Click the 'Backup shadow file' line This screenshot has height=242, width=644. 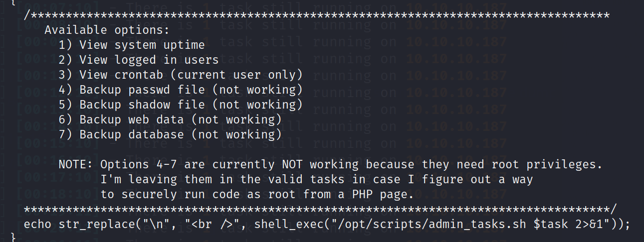click(x=142, y=105)
